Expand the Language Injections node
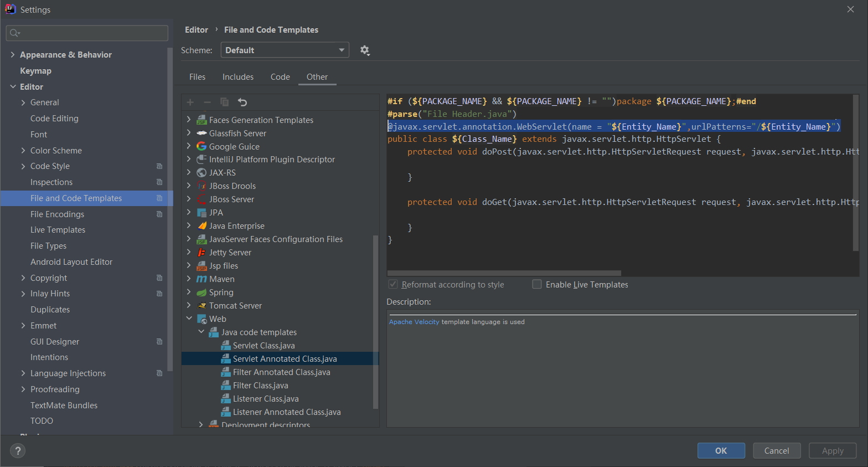Viewport: 868px width, 467px height. click(23, 373)
